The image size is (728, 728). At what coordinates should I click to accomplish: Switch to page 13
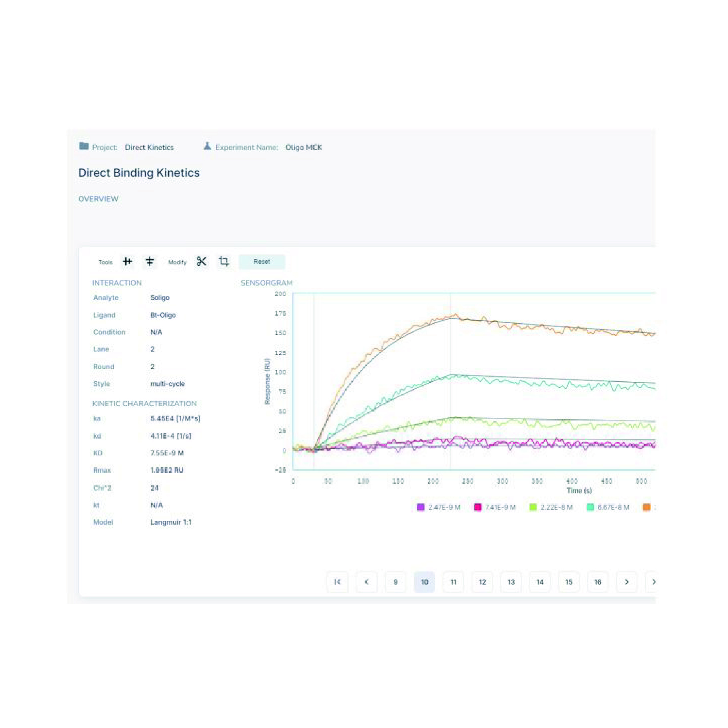click(x=511, y=582)
